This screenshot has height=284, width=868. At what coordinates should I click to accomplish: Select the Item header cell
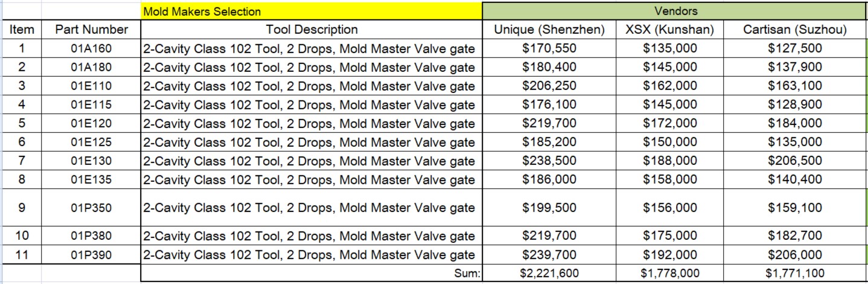pyautogui.click(x=21, y=30)
